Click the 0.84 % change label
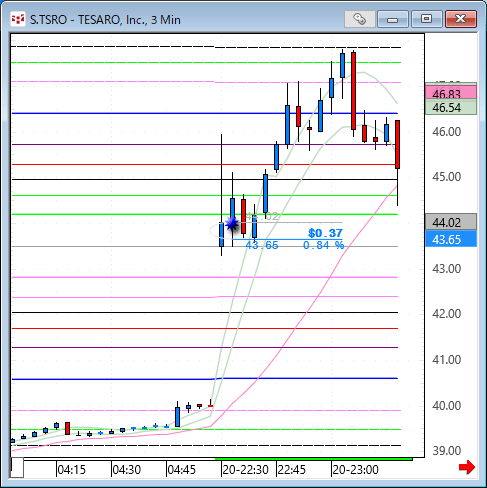 (x=323, y=246)
